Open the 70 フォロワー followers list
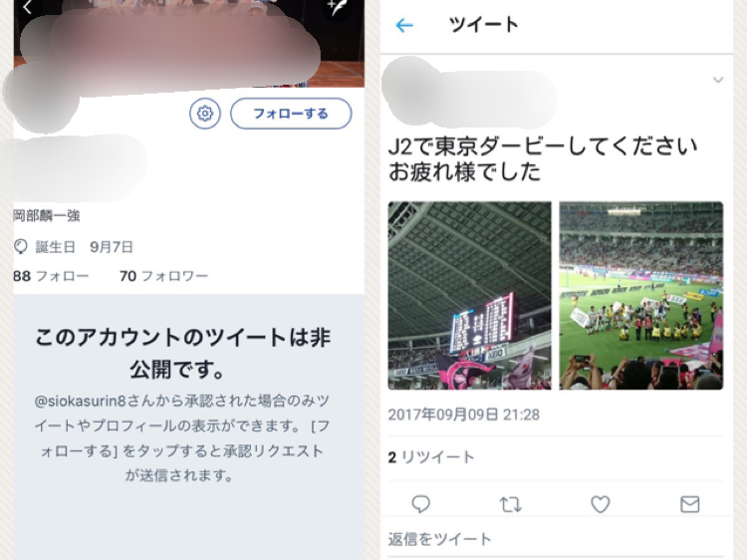 (164, 276)
